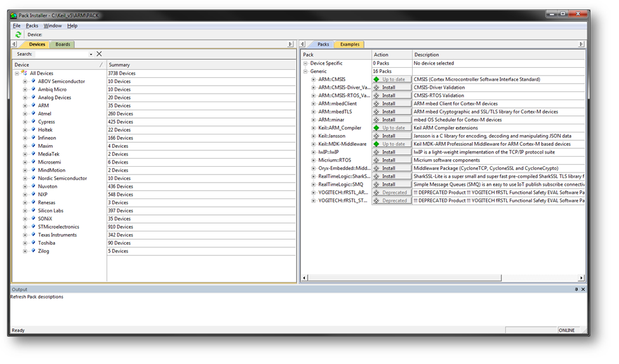Click into the Search input field

[61, 54]
